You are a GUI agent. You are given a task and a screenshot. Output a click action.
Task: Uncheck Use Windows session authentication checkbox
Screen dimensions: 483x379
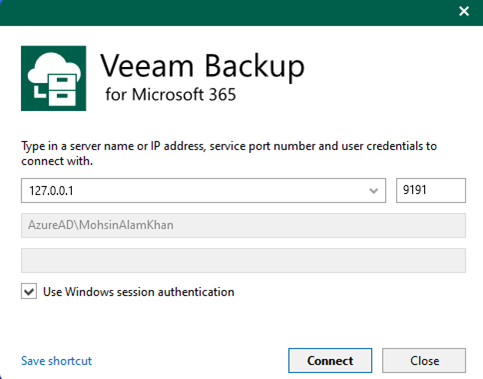pyautogui.click(x=29, y=291)
